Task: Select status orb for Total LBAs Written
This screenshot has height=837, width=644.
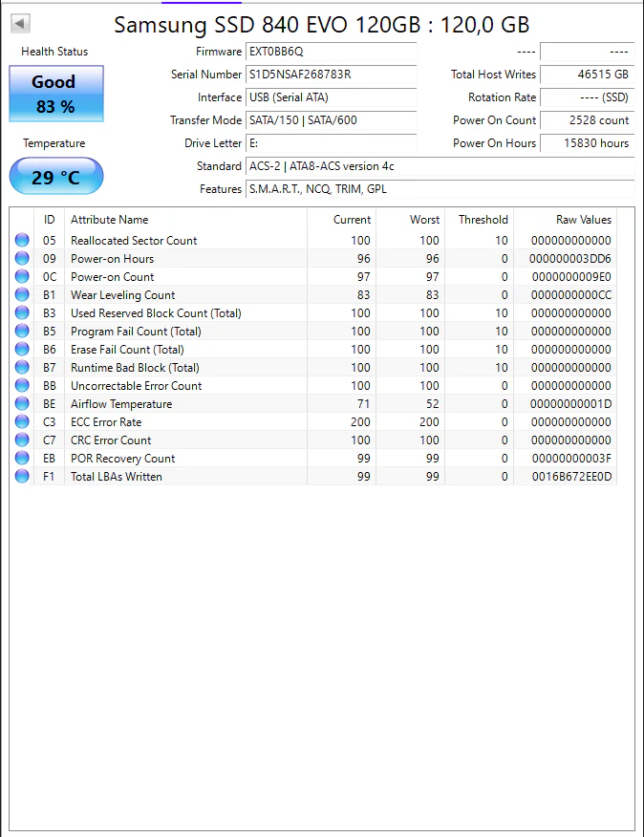Action: [22, 476]
